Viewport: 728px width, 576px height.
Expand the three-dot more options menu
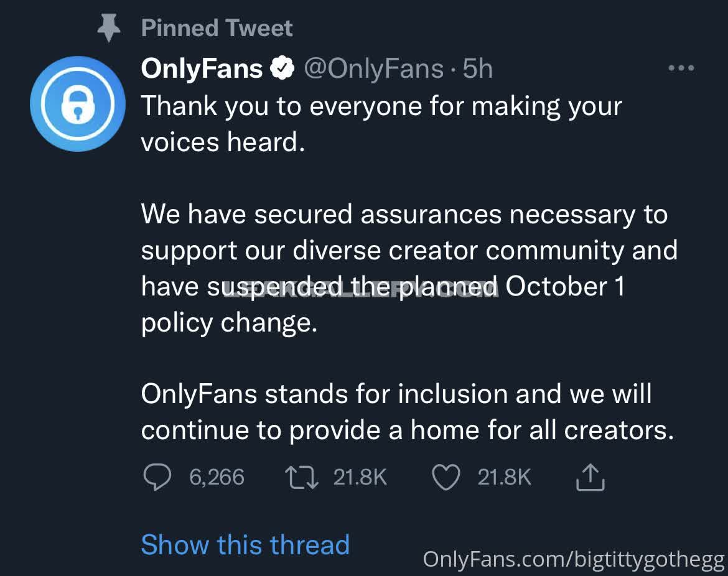(681, 68)
